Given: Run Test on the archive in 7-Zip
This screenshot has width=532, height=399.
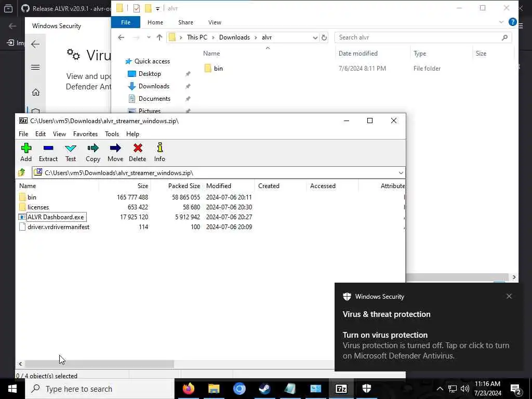Looking at the screenshot, I should [71, 152].
